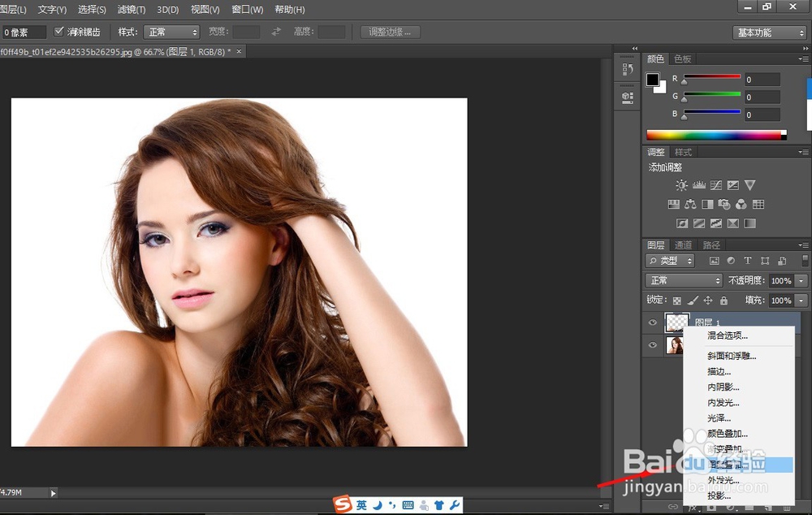
Task: Add a Selective Color adjustment
Action: click(x=733, y=223)
